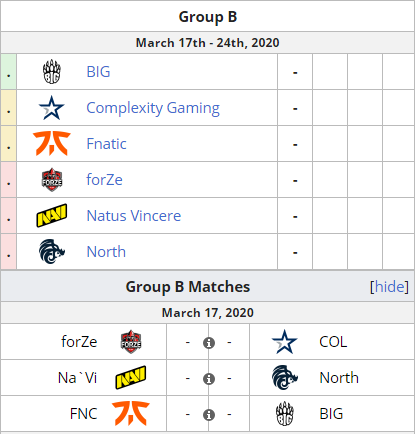Open the Natus Vincere team link
Image resolution: width=417 pixels, height=434 pixels.
pos(134,216)
